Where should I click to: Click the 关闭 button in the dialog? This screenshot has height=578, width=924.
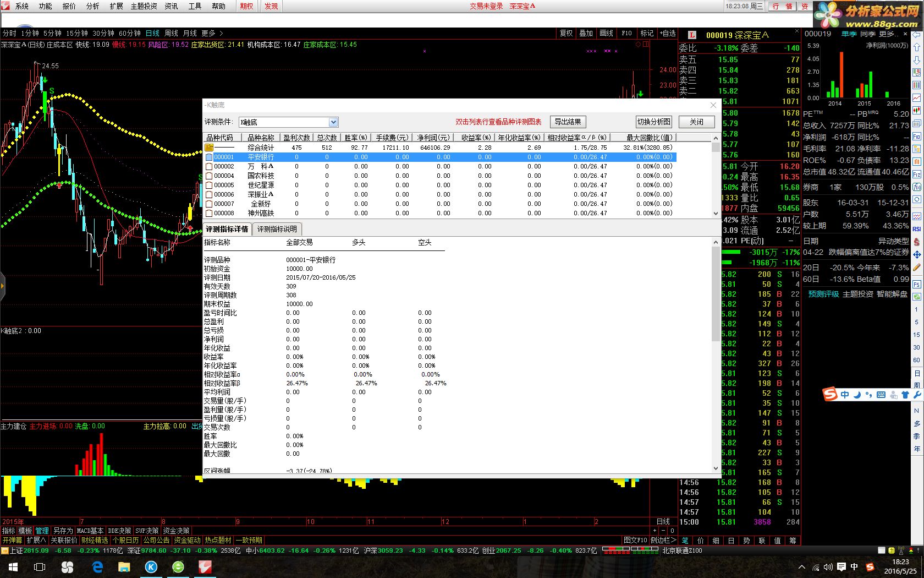[x=697, y=122]
